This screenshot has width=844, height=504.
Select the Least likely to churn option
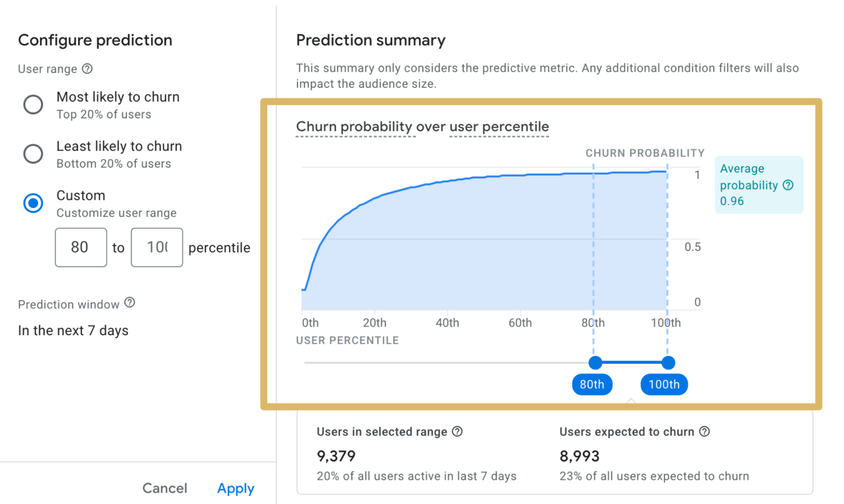coord(33,154)
